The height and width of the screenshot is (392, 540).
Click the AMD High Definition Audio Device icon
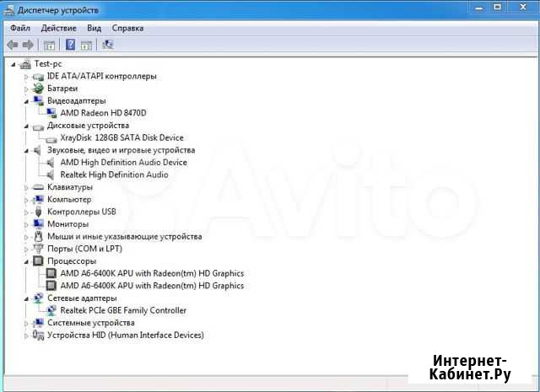coord(51,163)
